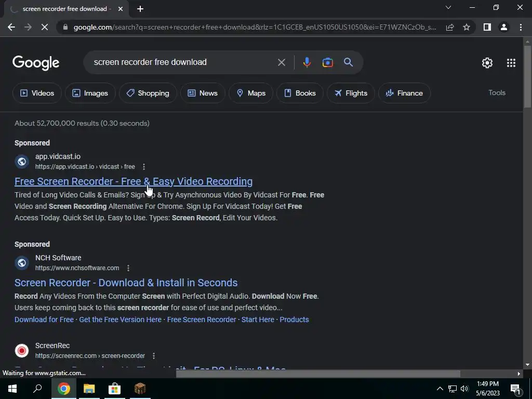
Task: Switch to the News results tab
Action: (x=203, y=93)
